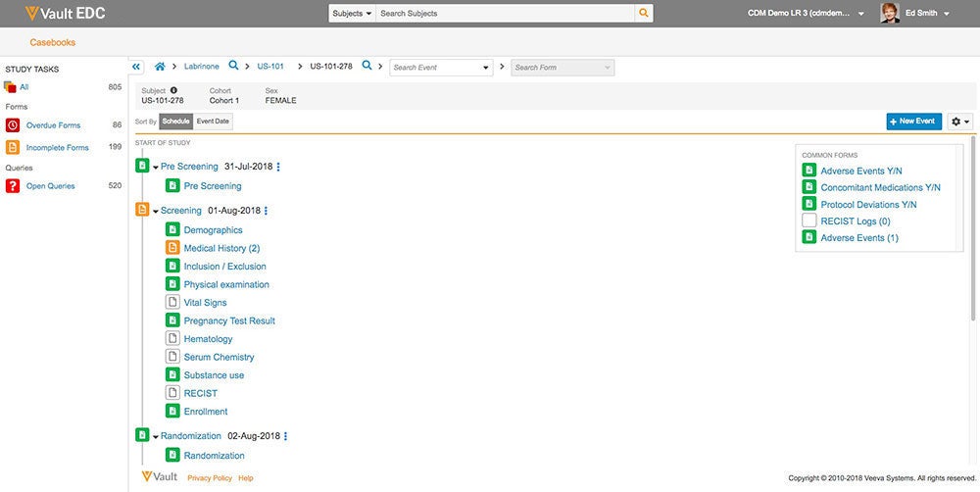Open Screening event three-dot actions menu
This screenshot has width=980, height=492.
click(x=266, y=211)
